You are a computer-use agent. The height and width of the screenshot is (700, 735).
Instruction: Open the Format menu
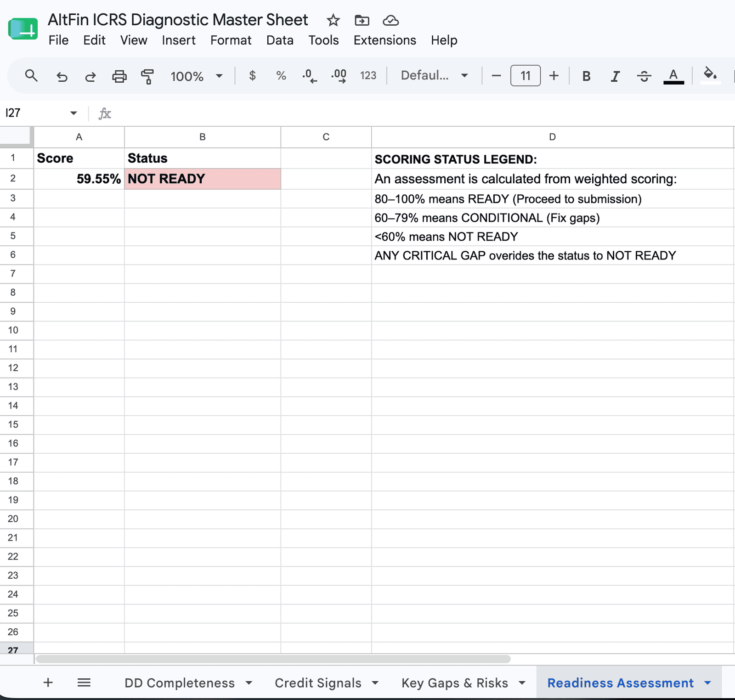231,40
